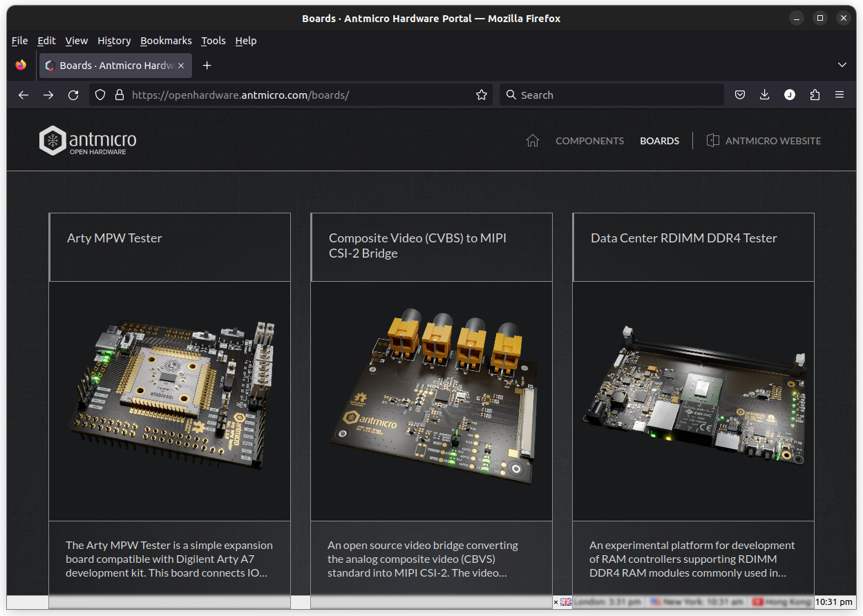Open Firefox View icon
Screen dimensions: 863x616
(x=21, y=65)
